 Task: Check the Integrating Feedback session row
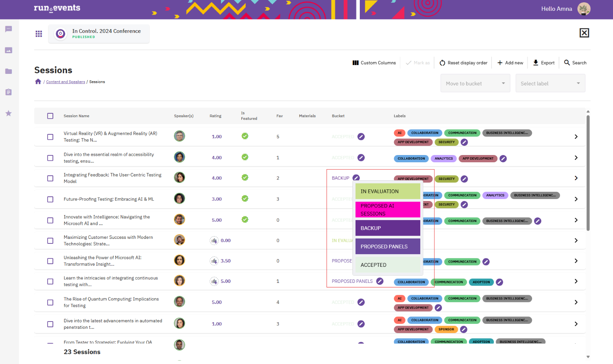pos(50,178)
